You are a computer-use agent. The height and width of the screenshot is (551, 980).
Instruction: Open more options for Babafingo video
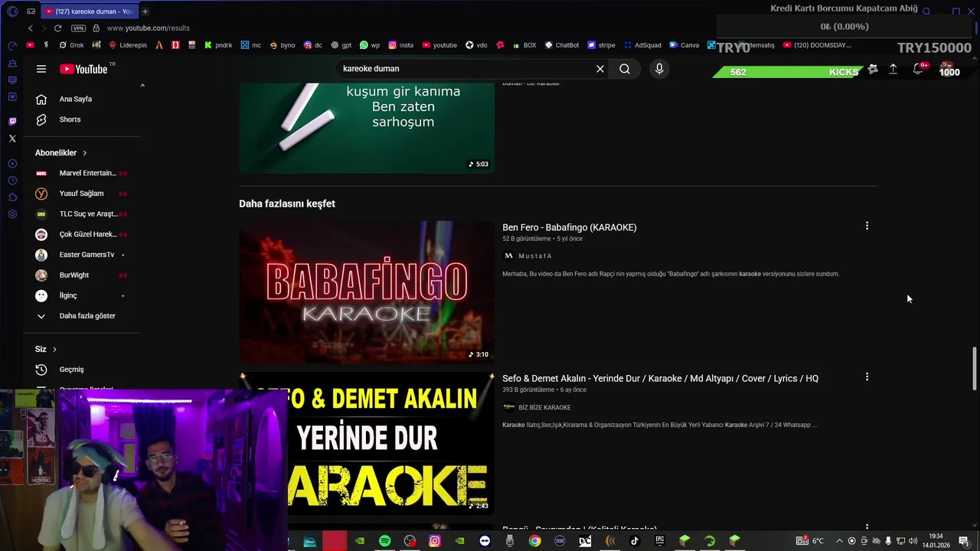(x=867, y=226)
